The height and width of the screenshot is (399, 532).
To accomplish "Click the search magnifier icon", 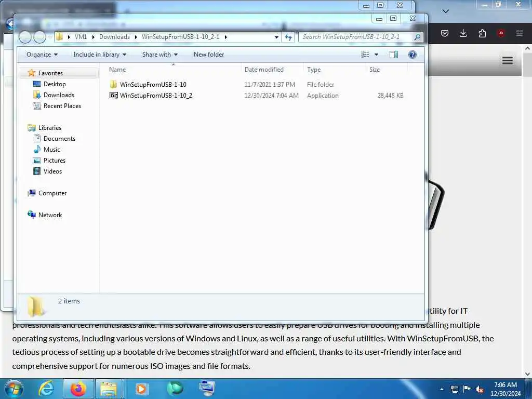I will (417, 37).
